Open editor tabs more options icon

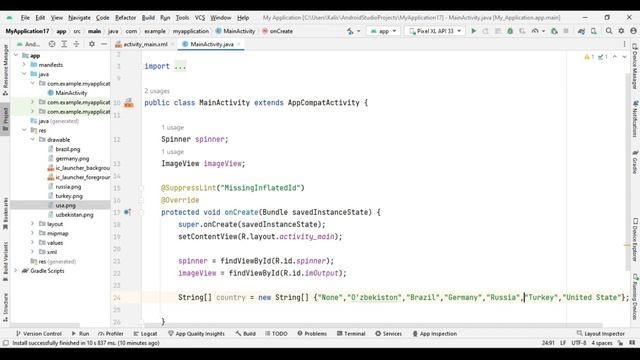[624, 44]
